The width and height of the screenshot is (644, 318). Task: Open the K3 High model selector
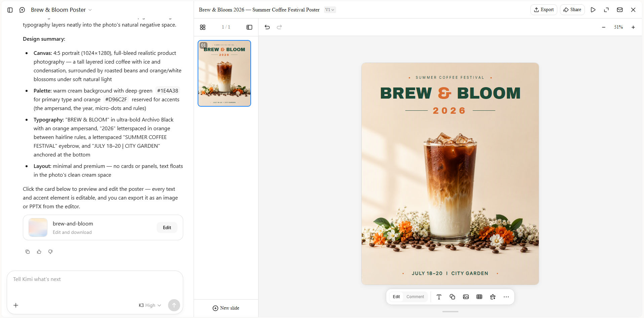[150, 305]
